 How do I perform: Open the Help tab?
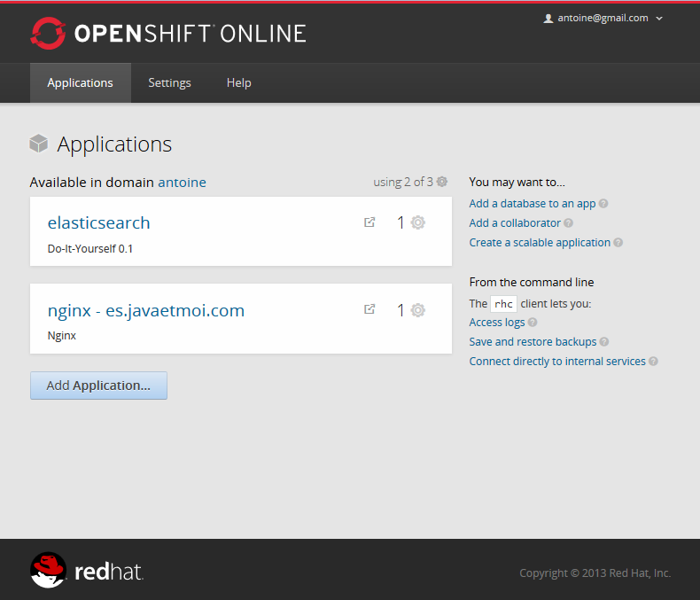[238, 82]
